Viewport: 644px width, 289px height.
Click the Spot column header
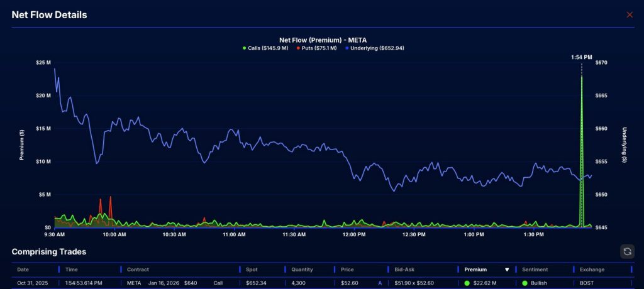click(x=252, y=270)
